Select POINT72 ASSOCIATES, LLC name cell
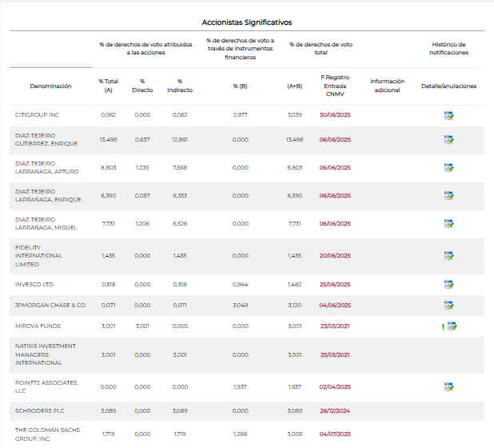This screenshot has width=494, height=448. (x=46, y=386)
